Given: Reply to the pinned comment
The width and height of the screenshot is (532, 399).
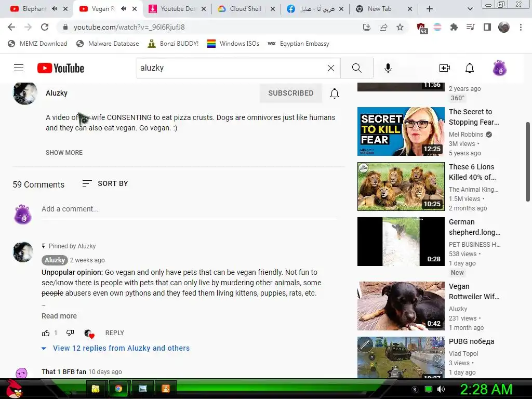Looking at the screenshot, I should tap(115, 333).
